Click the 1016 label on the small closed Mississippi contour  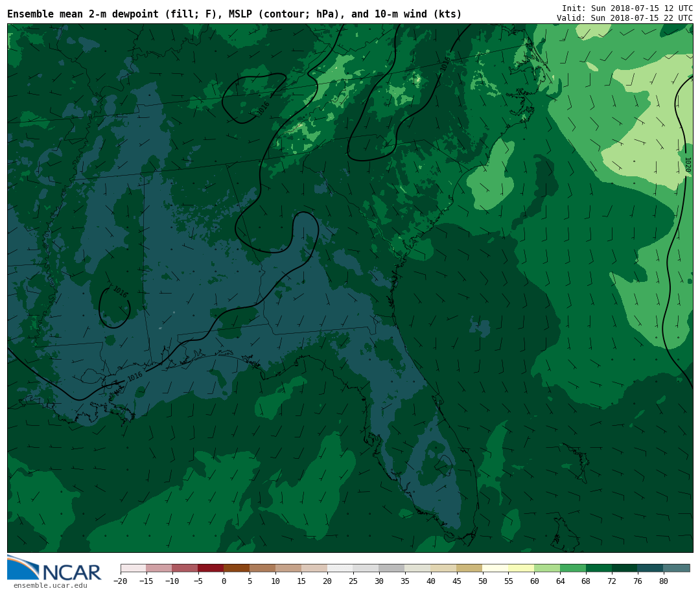click(120, 292)
